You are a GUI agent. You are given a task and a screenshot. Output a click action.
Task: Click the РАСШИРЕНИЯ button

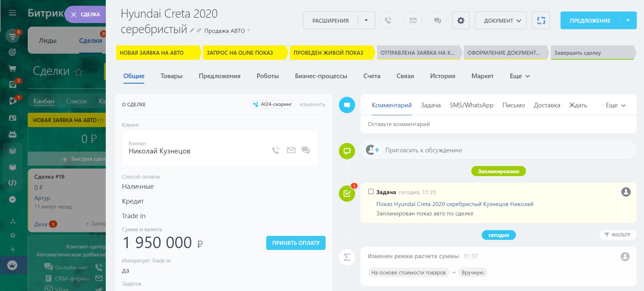[x=330, y=21]
